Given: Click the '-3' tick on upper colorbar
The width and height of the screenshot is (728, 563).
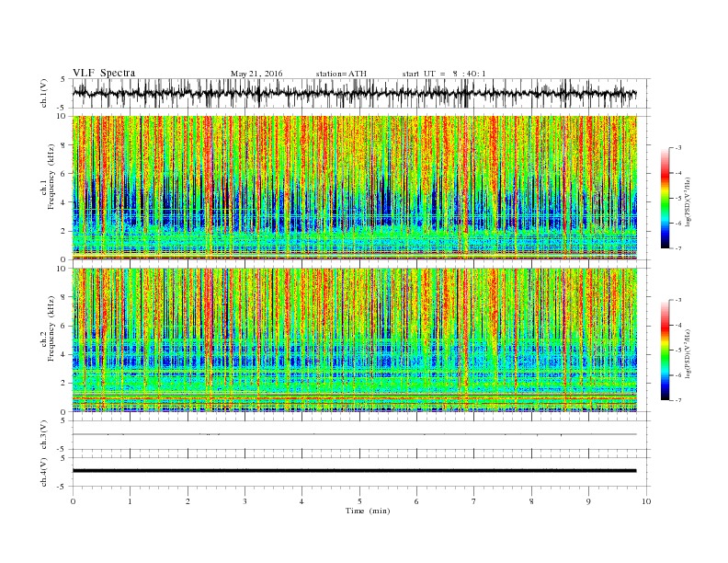Looking at the screenshot, I should [x=677, y=148].
